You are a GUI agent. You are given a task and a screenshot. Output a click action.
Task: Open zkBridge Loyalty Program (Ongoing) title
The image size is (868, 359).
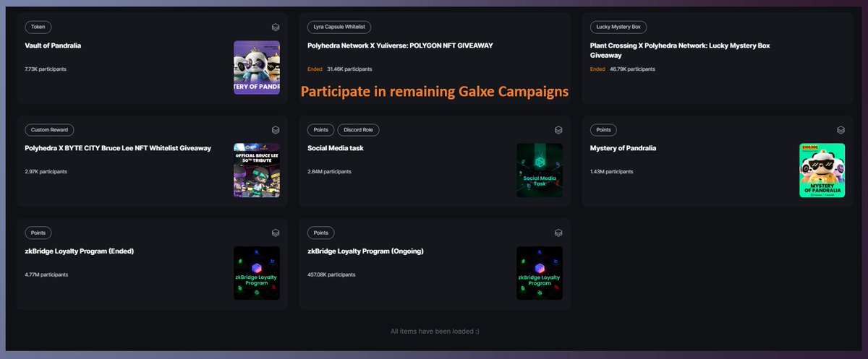365,251
